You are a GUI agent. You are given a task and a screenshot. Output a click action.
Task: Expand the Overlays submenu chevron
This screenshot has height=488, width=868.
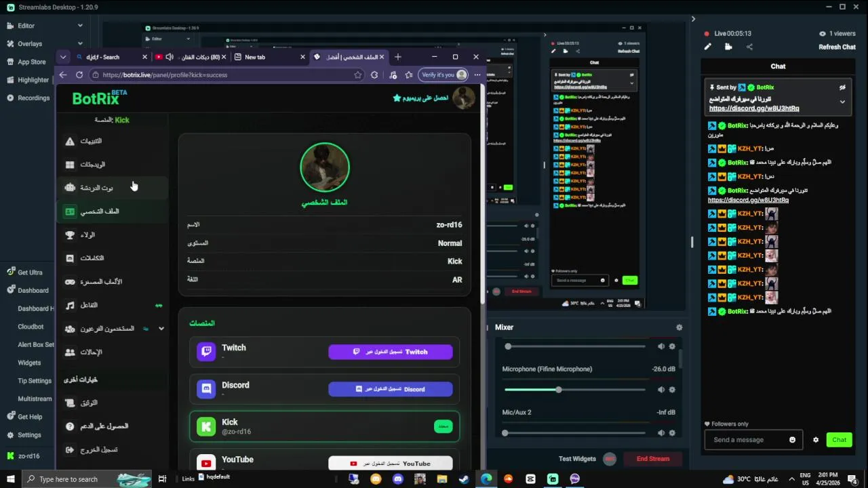(80, 43)
